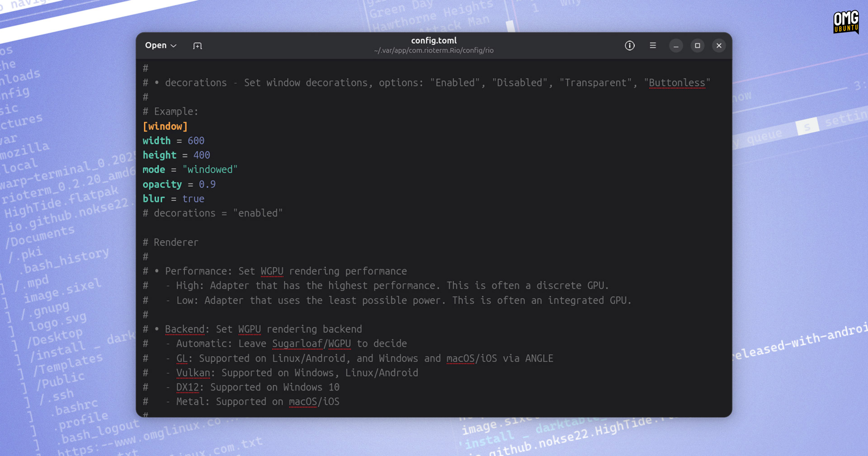868x456 pixels.
Task: Show document info via the information icon
Action: click(630, 46)
